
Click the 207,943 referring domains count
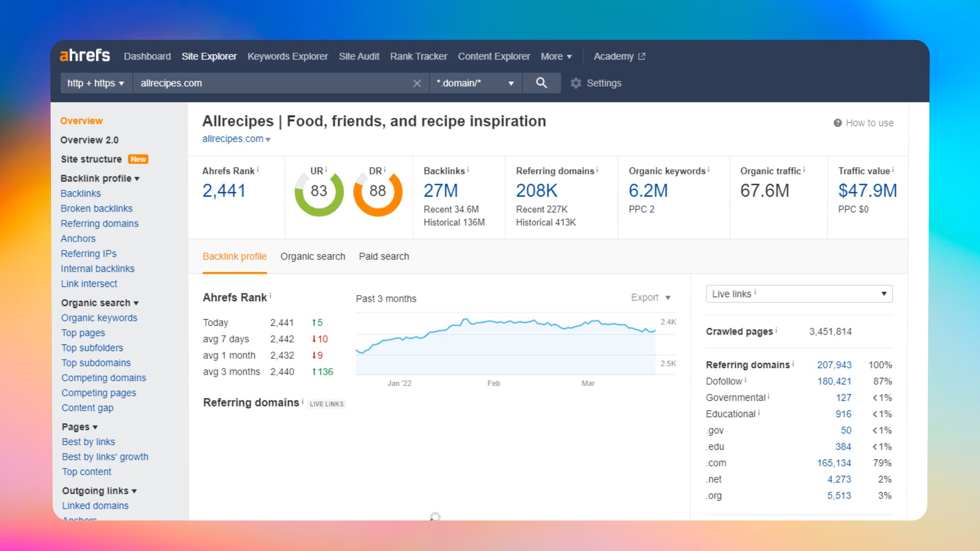(834, 365)
